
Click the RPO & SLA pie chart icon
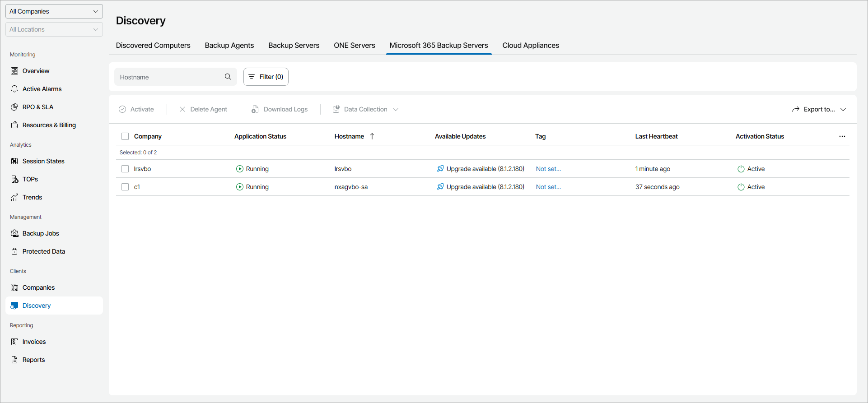click(14, 107)
